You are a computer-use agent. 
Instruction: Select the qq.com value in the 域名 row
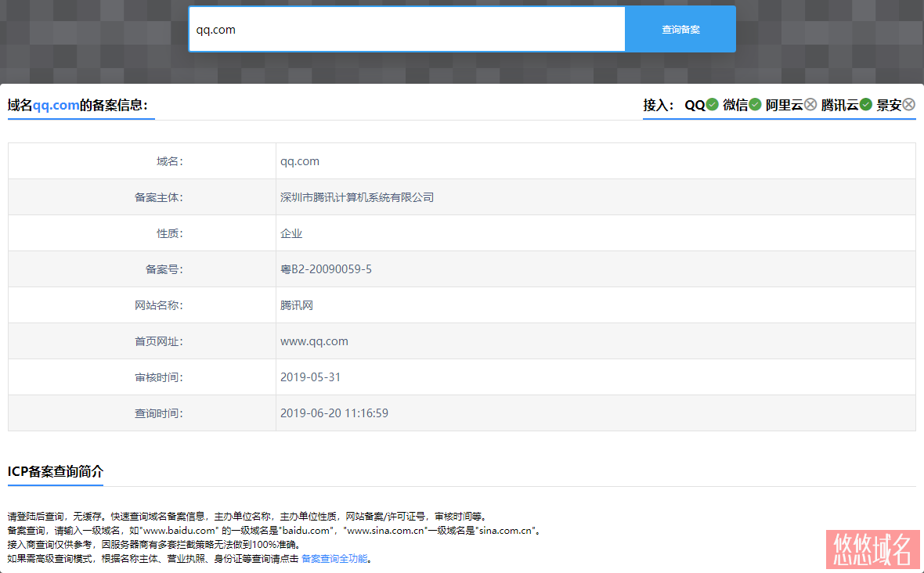click(299, 161)
